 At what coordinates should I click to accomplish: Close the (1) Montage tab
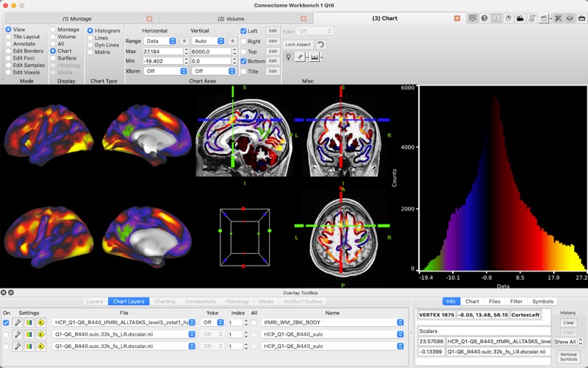point(149,19)
